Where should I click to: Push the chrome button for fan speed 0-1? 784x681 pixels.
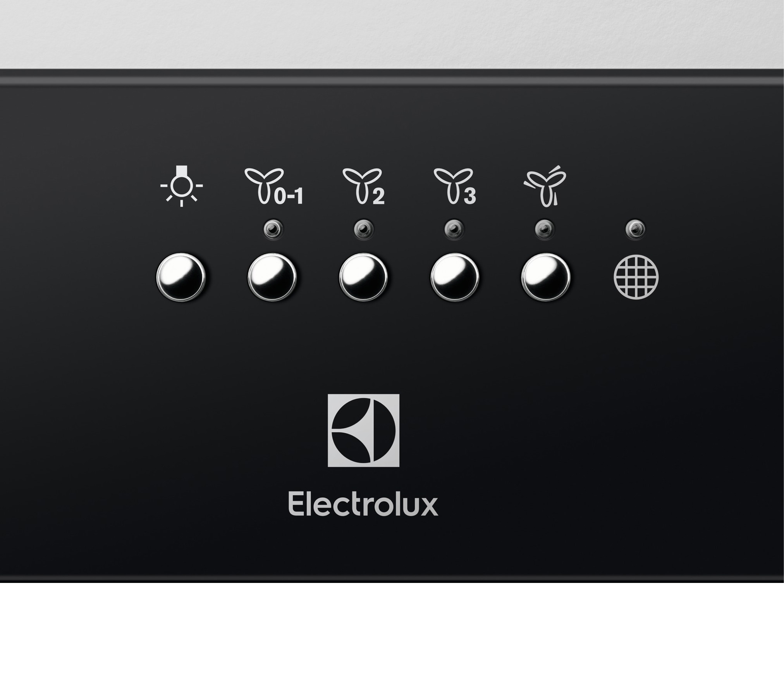(x=272, y=277)
